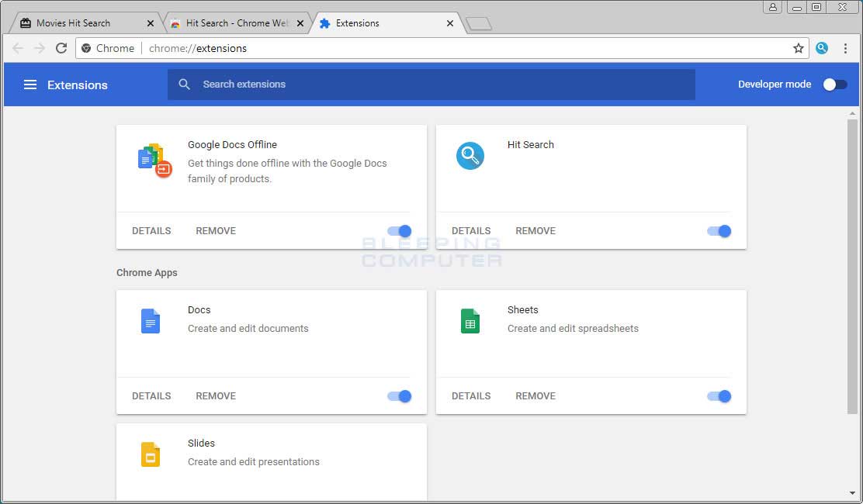Go forward with the forward arrow

click(40, 48)
